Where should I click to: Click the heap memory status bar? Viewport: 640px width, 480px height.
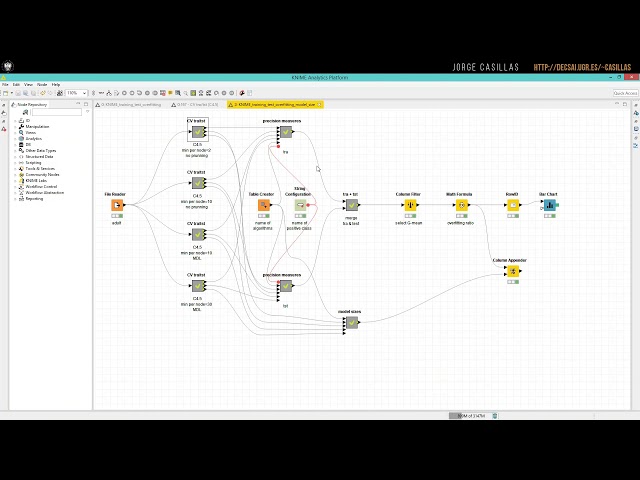point(469,416)
